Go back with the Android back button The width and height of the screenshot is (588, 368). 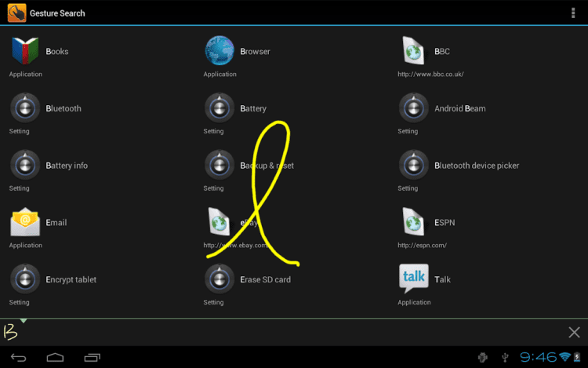coord(18,358)
